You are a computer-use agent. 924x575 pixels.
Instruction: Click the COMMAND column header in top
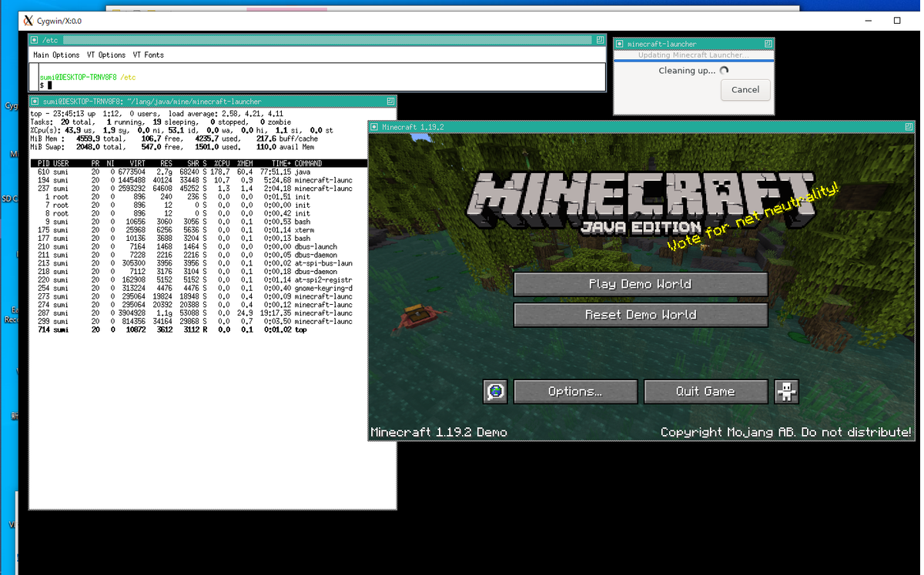point(308,163)
